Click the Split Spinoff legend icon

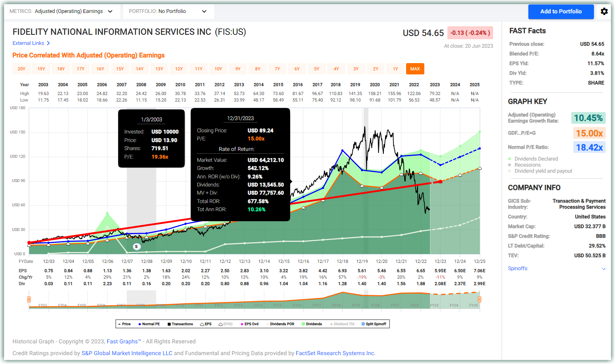coord(363,324)
